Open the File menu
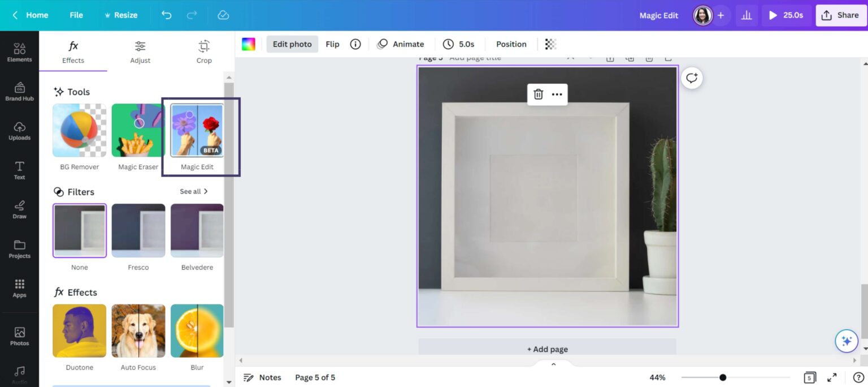The height and width of the screenshot is (387, 868). (x=76, y=15)
